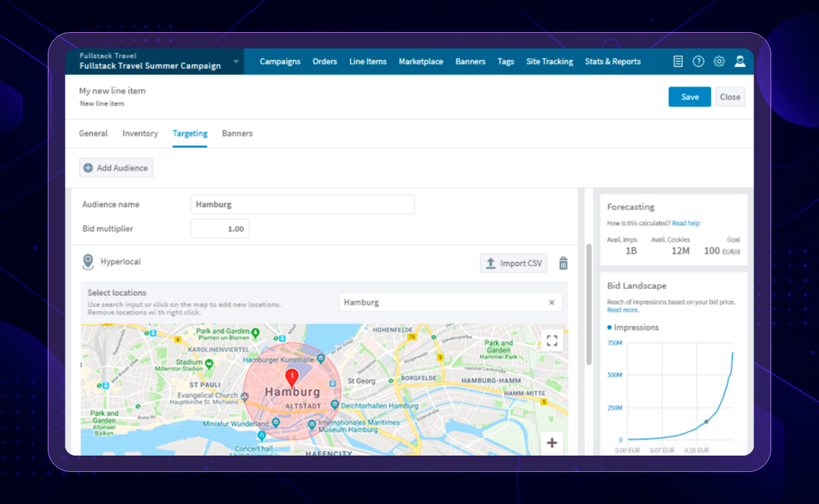The width and height of the screenshot is (819, 504).
Task: Select the Targeting tab
Action: (x=190, y=134)
